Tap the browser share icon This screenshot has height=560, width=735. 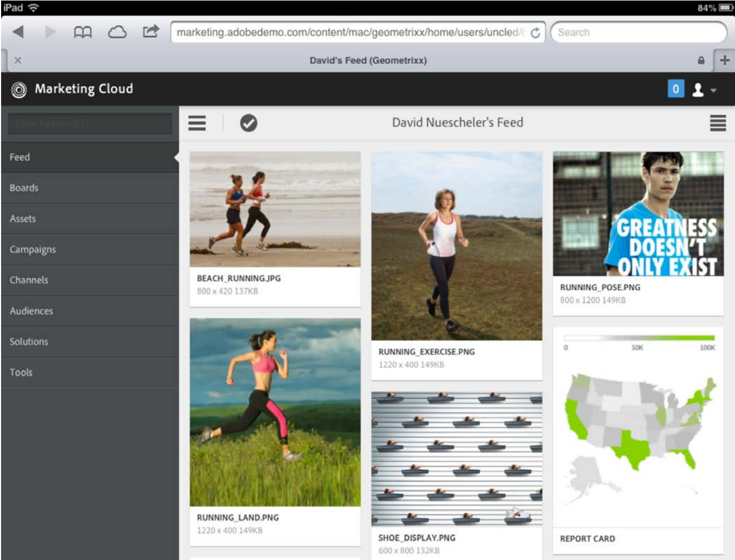(151, 32)
